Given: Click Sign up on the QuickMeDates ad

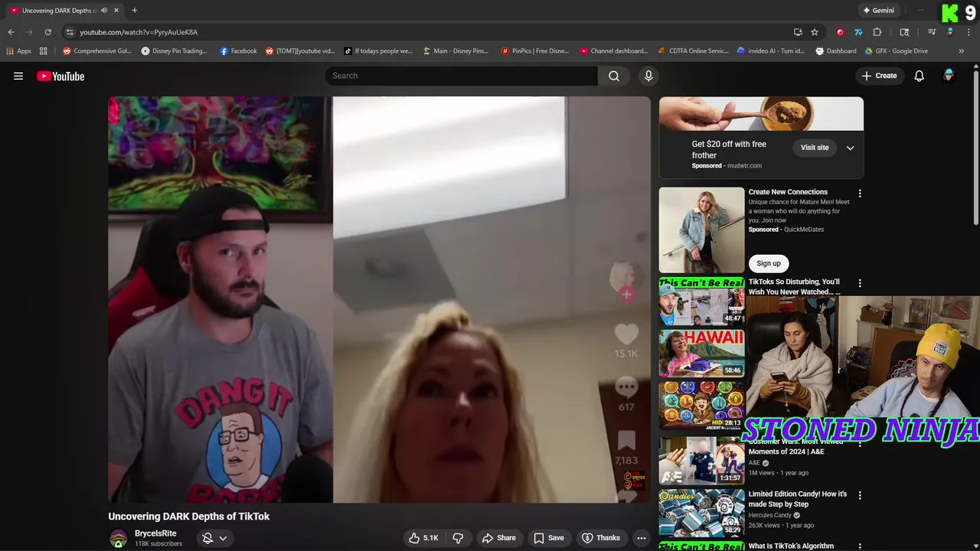Looking at the screenshot, I should 769,263.
